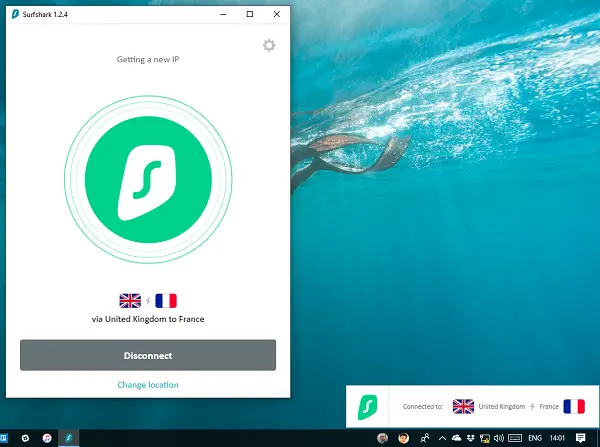
Task: Click the 'Connected to:' notification text
Action: tap(423, 406)
